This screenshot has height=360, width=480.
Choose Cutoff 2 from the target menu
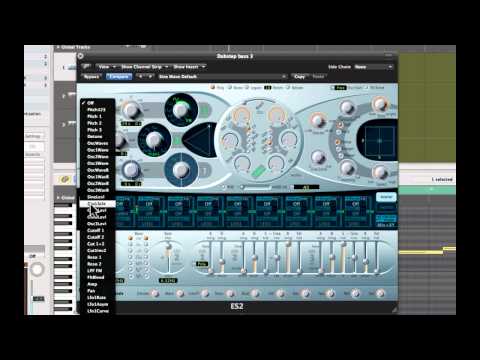coord(97,237)
